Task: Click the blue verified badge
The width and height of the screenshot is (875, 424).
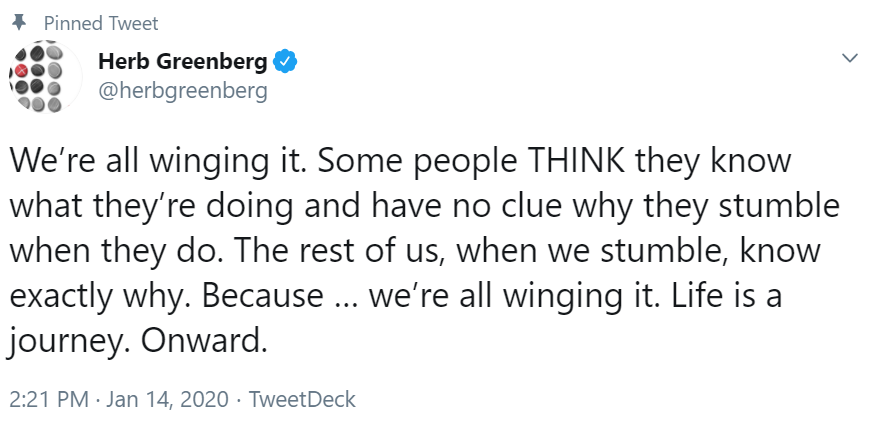Action: 285,62
